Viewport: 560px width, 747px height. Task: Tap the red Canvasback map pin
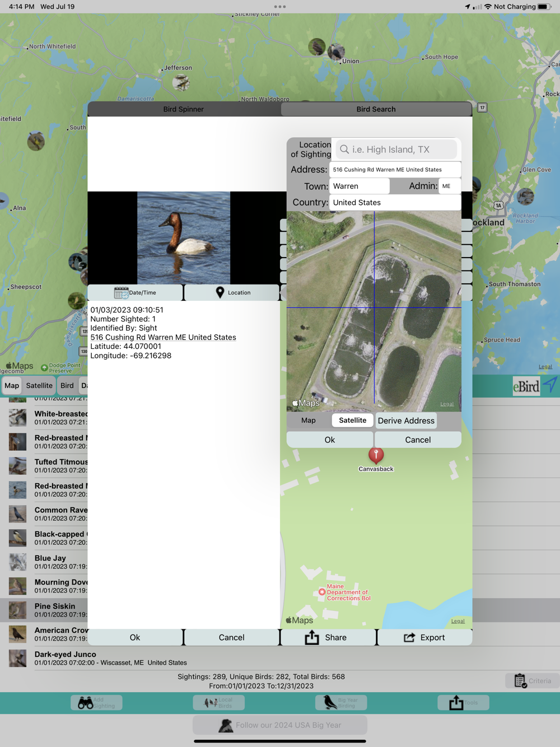click(376, 455)
